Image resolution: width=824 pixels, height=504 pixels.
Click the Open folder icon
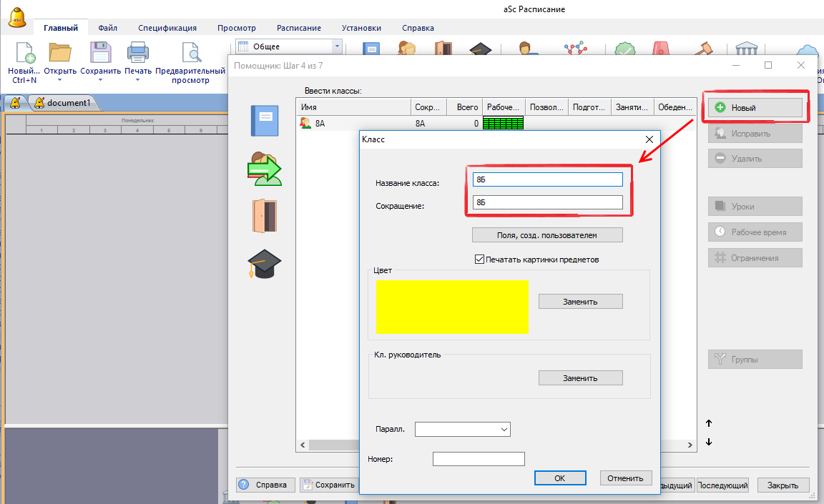(59, 54)
